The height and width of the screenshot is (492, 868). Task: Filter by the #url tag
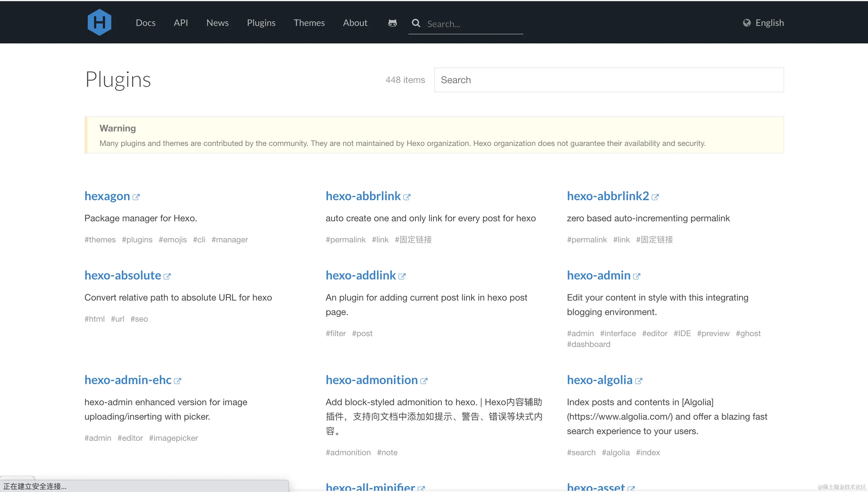tap(118, 319)
